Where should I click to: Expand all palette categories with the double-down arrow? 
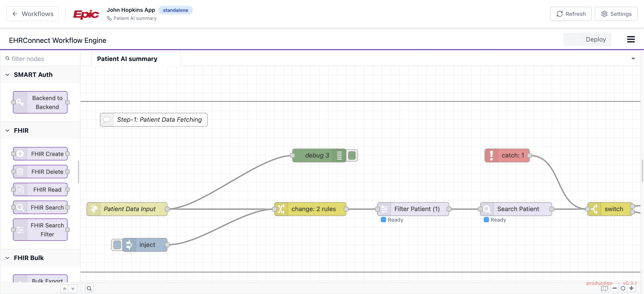click(x=73, y=288)
